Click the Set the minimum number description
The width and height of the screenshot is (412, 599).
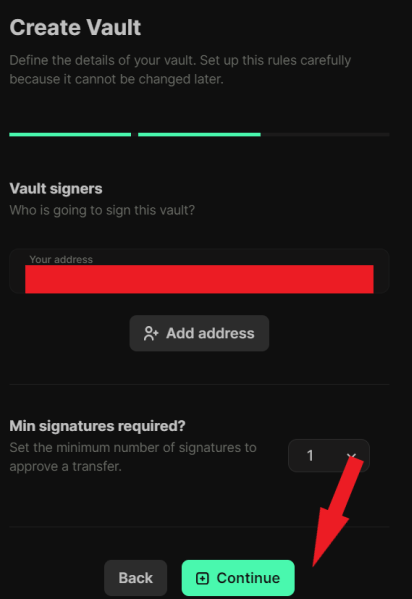(133, 457)
